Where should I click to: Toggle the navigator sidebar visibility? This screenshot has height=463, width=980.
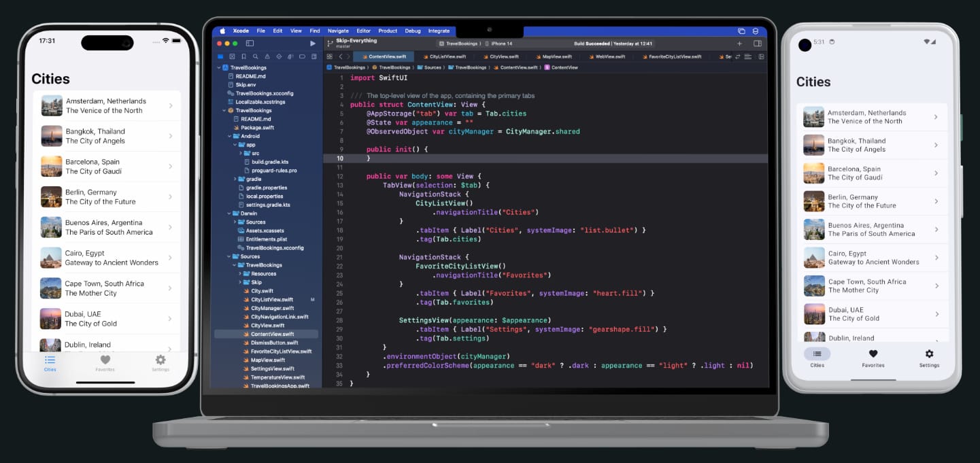[x=250, y=43]
